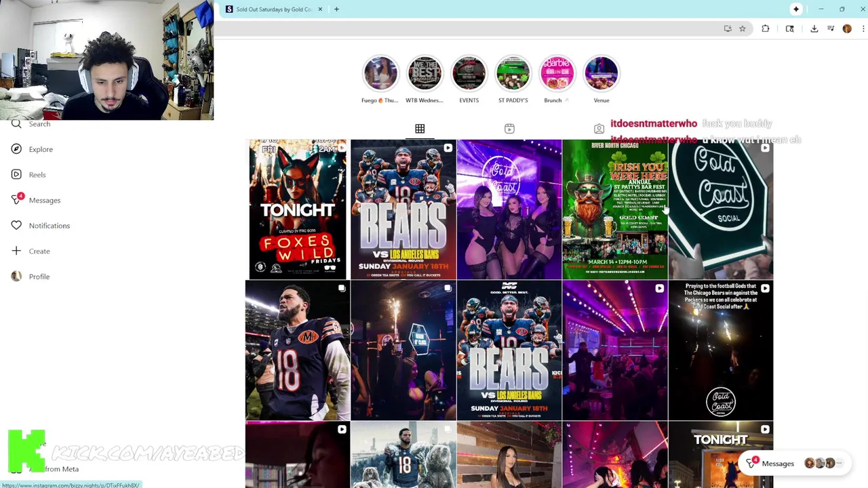Image resolution: width=868 pixels, height=488 pixels.
Task: Open the browser three-dot menu
Action: point(863,28)
